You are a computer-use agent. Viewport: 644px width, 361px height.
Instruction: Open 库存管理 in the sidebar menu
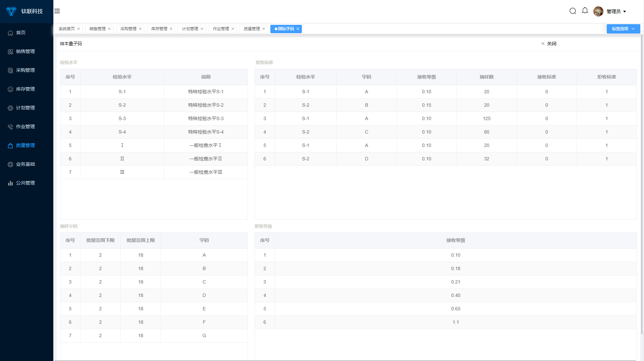pos(26,89)
